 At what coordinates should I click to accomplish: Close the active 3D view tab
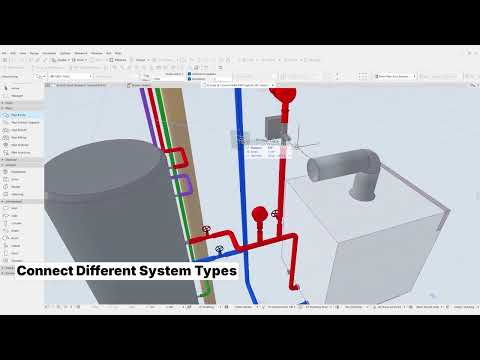tap(272, 85)
